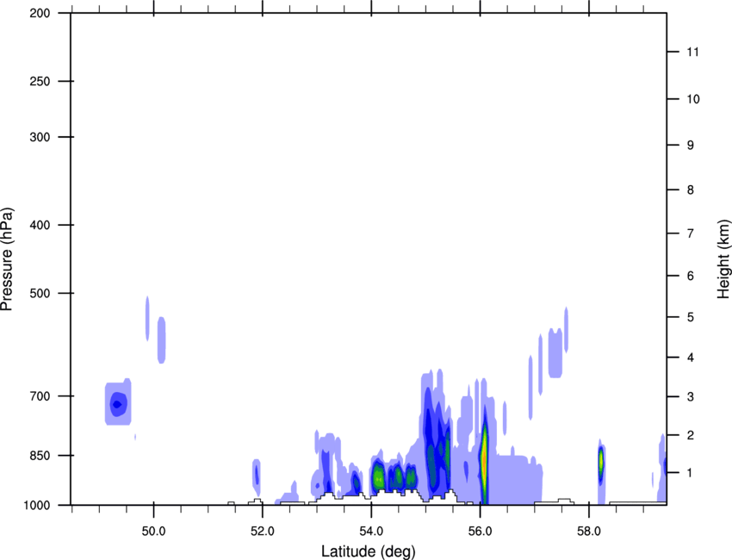Image resolution: width=732 pixels, height=560 pixels.
Task: Click the 10 km height label
Action: 692,99
